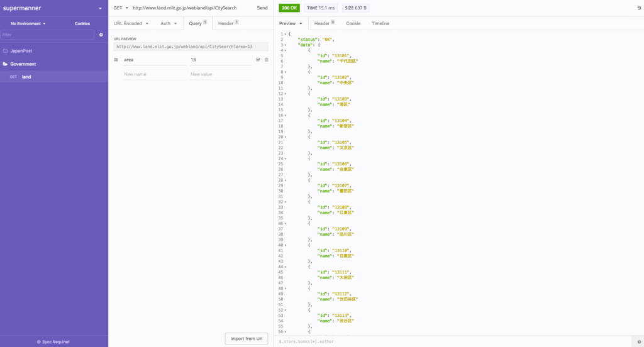644x347 pixels.
Task: Switch to the Query tab
Action: coord(197,23)
